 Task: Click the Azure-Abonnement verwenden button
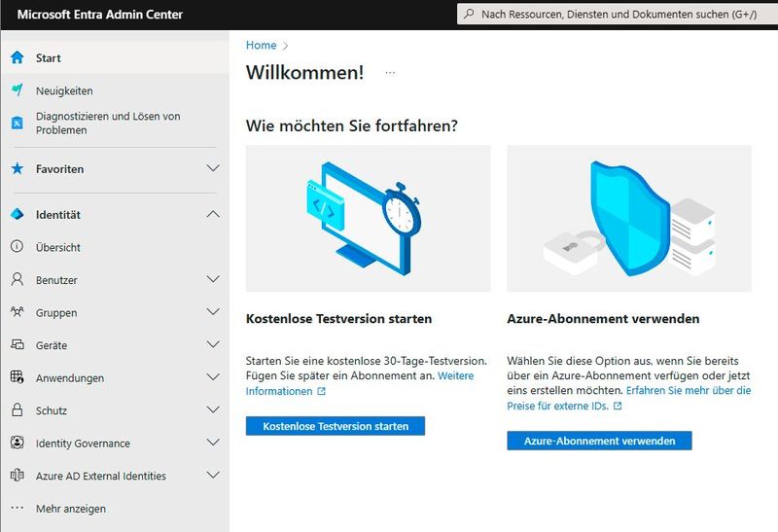point(599,441)
